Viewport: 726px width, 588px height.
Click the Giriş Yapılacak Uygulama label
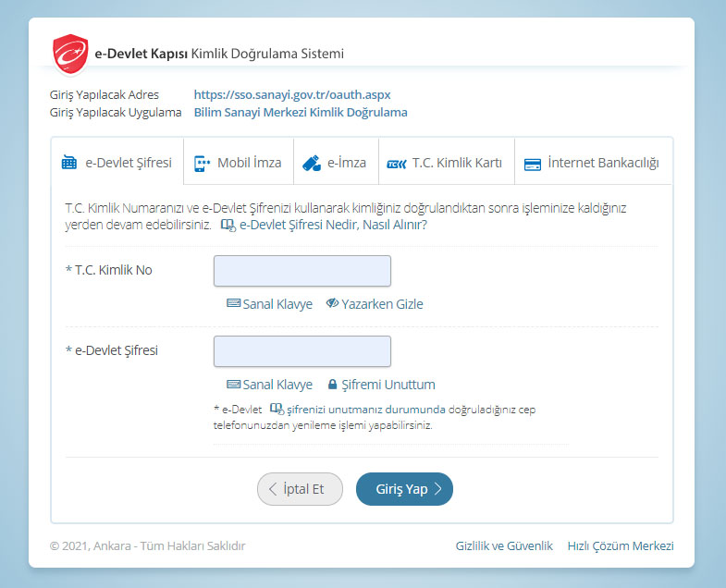116,113
